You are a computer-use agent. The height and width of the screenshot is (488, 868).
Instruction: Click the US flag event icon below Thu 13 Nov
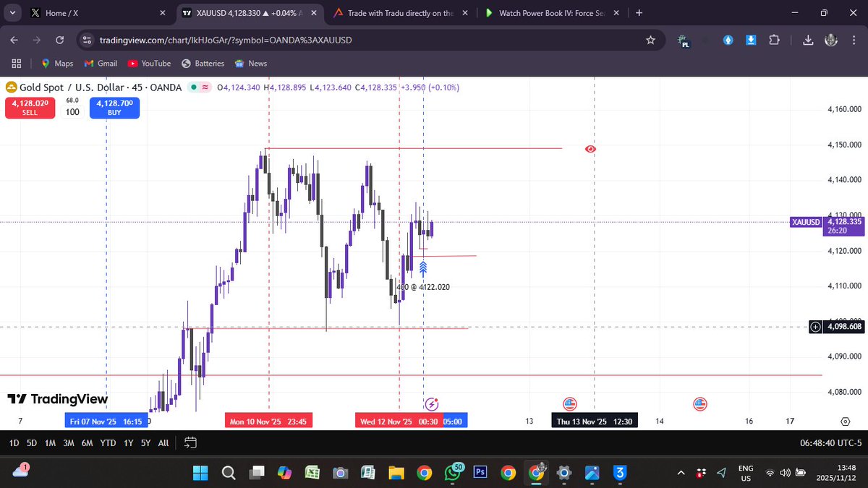571,404
